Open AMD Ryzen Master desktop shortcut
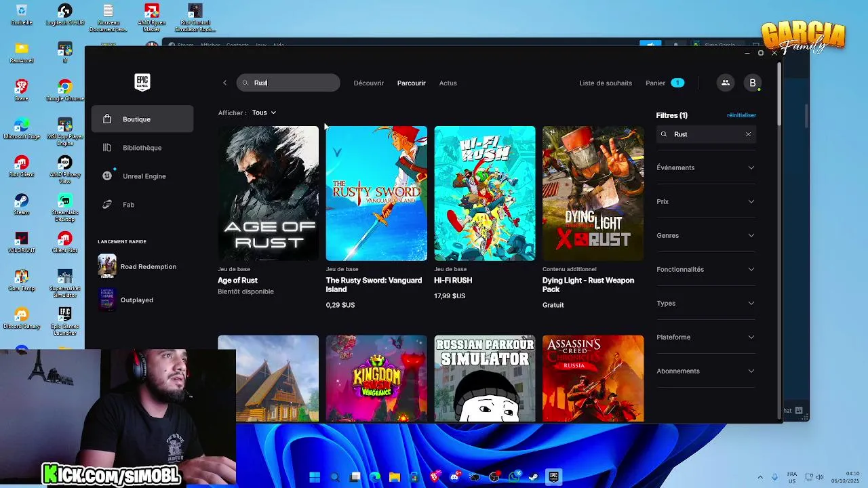Screen dimensions: 868x488 (x=152, y=17)
